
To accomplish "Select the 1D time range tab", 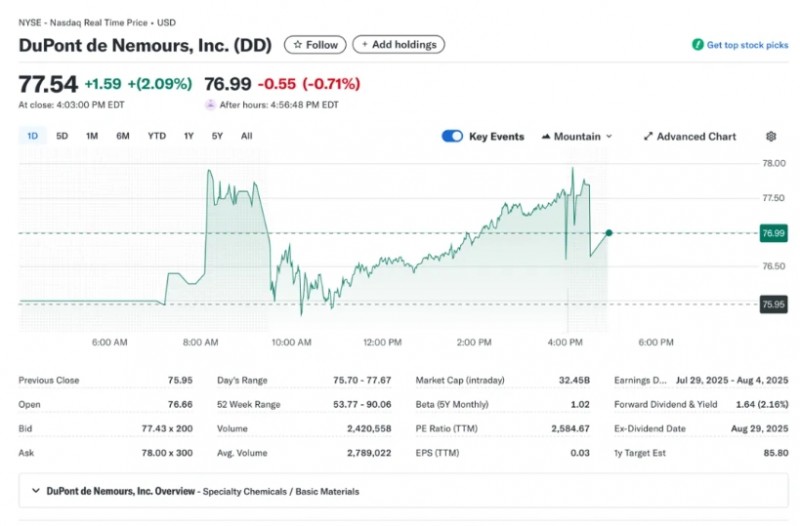I will click(x=32, y=136).
